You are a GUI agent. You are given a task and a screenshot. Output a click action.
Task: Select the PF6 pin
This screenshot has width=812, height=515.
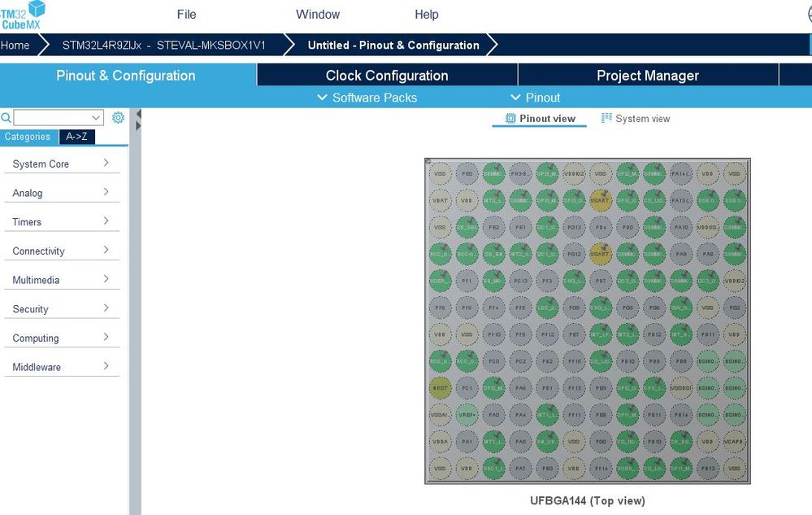467,308
